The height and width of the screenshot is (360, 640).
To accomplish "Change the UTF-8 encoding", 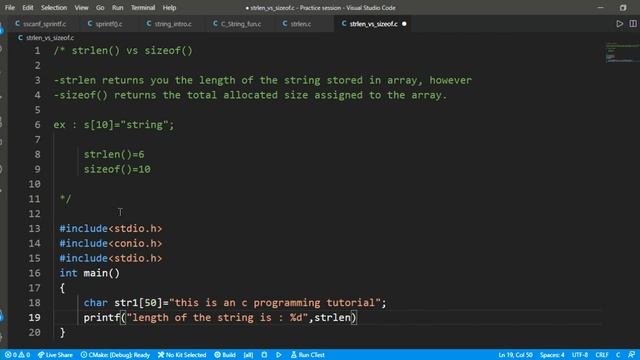I will point(580,355).
